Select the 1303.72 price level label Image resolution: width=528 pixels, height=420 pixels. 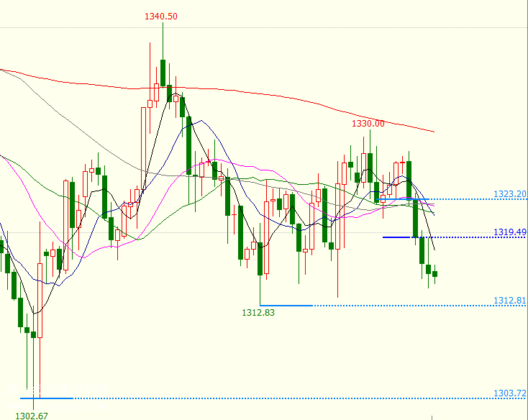[x=510, y=393]
